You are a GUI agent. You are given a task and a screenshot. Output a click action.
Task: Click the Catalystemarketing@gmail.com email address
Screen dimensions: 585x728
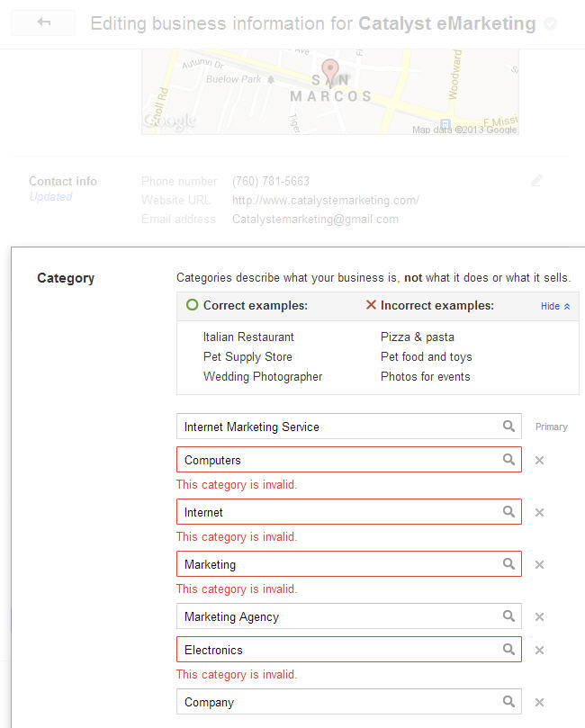coord(315,220)
